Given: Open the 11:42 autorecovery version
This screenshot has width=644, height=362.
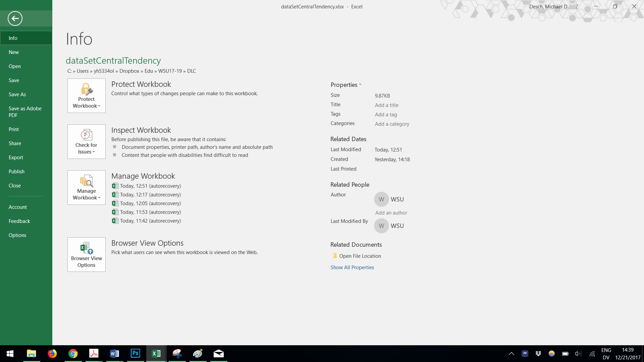Looking at the screenshot, I should (150, 221).
